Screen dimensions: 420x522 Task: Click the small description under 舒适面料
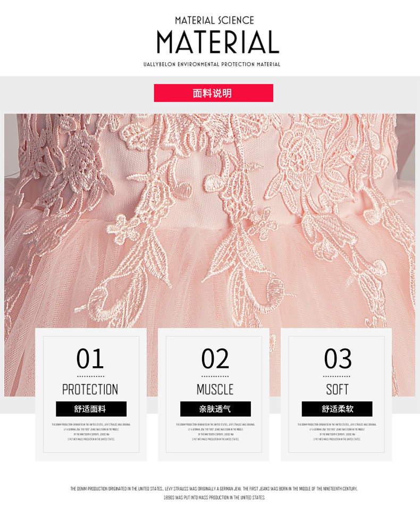click(x=91, y=432)
